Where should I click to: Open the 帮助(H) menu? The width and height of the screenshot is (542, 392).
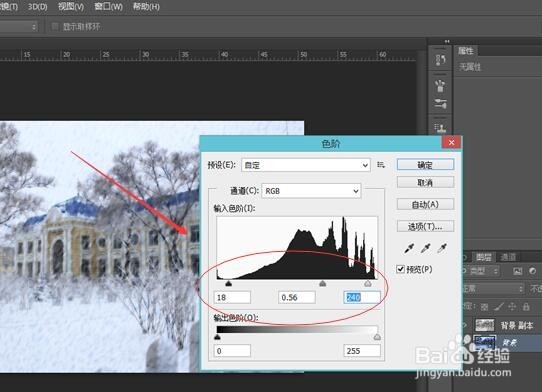coord(146,7)
